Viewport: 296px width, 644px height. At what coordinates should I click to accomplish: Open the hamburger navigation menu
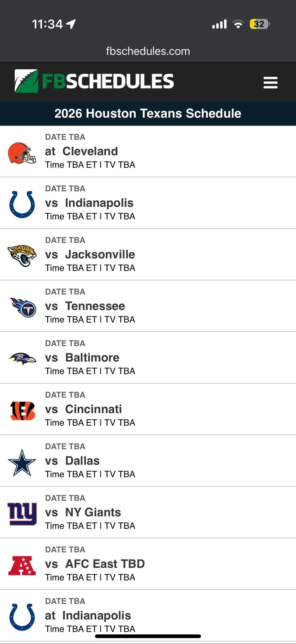(x=270, y=82)
